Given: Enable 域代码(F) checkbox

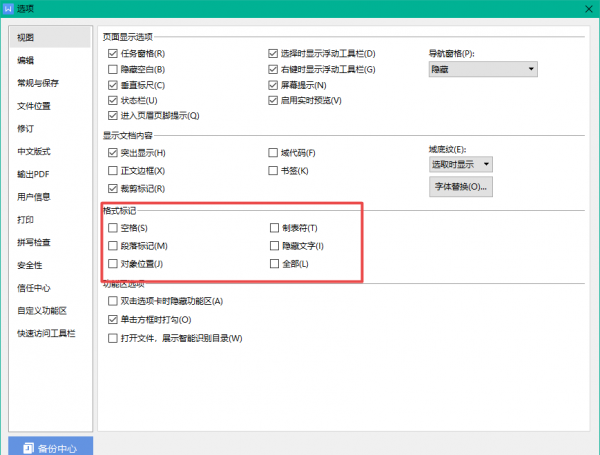Looking at the screenshot, I should point(273,153).
